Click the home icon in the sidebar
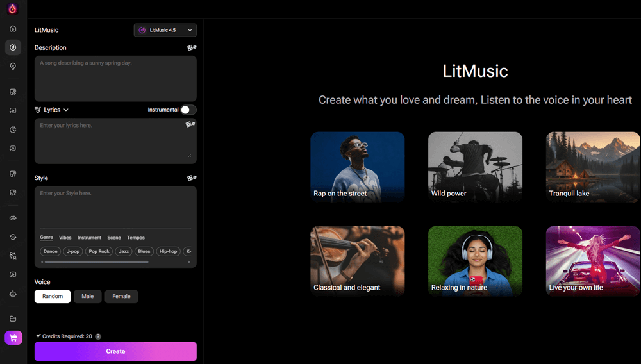The width and height of the screenshot is (641, 364). (13, 29)
